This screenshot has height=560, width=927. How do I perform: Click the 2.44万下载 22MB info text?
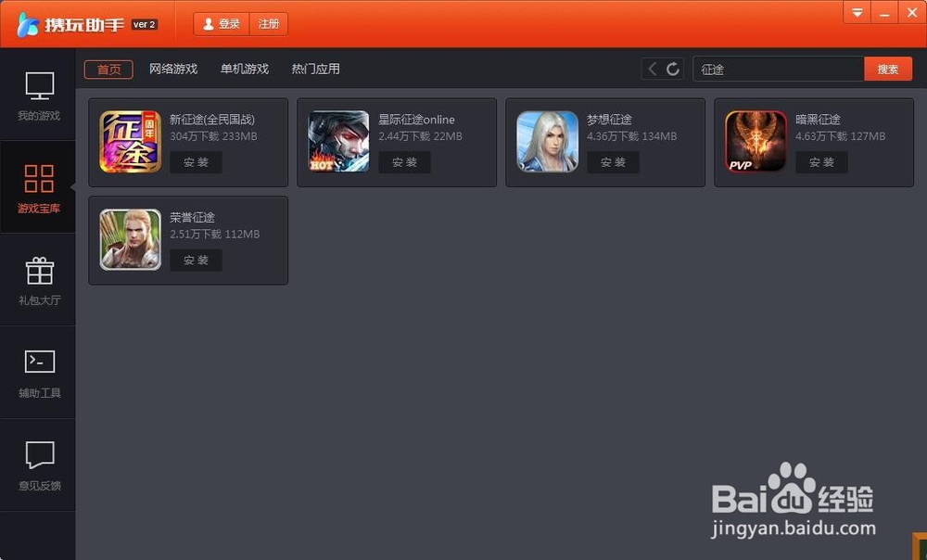420,136
